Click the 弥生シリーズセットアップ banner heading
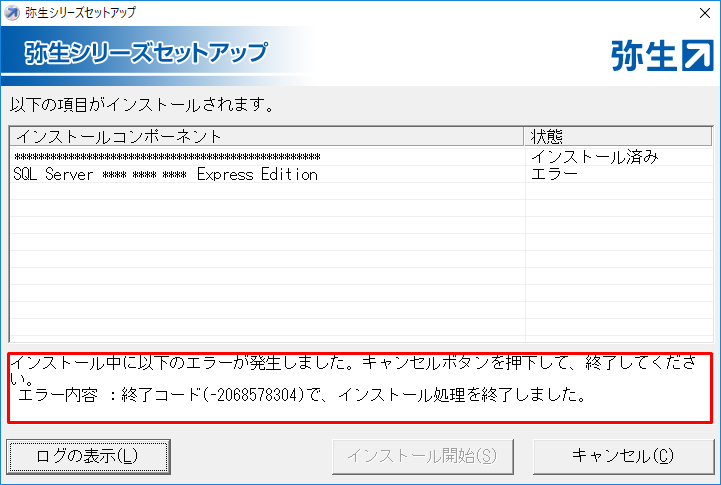Viewport: 721px width, 485px height. pyautogui.click(x=146, y=52)
